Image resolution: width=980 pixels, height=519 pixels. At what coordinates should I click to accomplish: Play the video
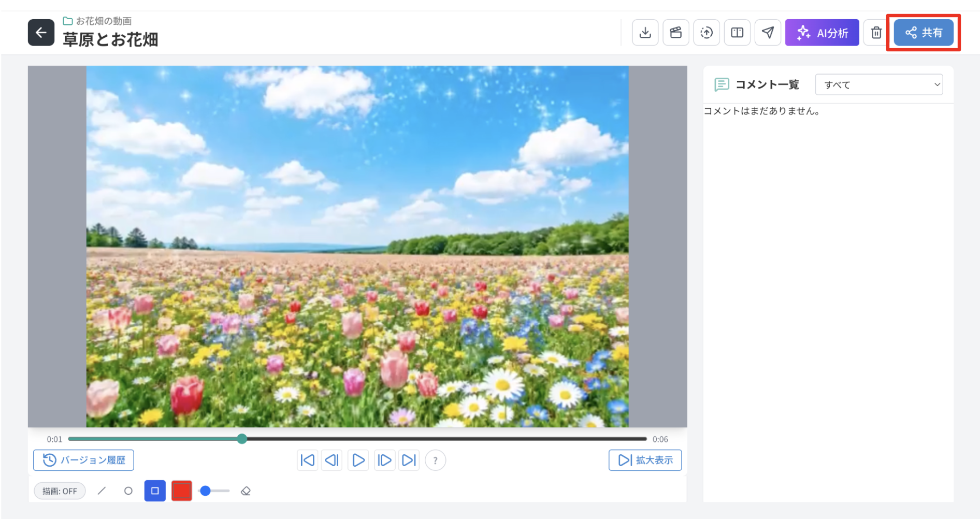click(x=358, y=460)
